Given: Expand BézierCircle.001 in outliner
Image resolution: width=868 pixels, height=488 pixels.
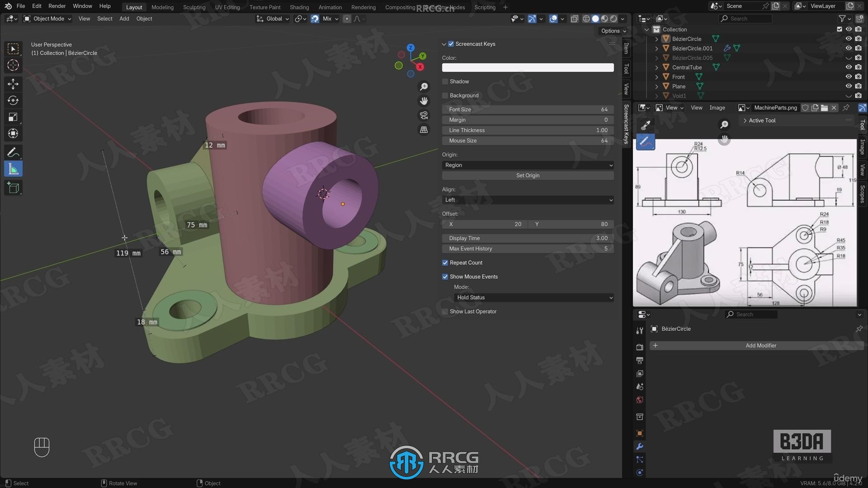Looking at the screenshot, I should pos(656,48).
